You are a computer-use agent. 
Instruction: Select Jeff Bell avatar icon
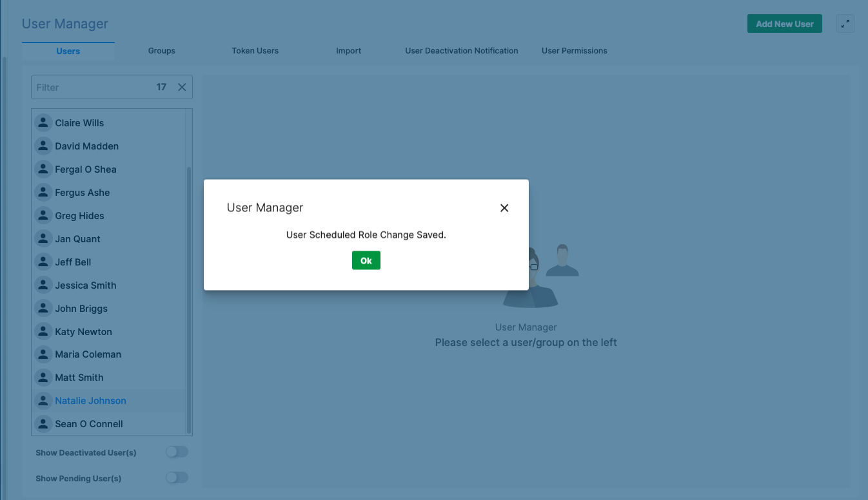click(x=43, y=262)
